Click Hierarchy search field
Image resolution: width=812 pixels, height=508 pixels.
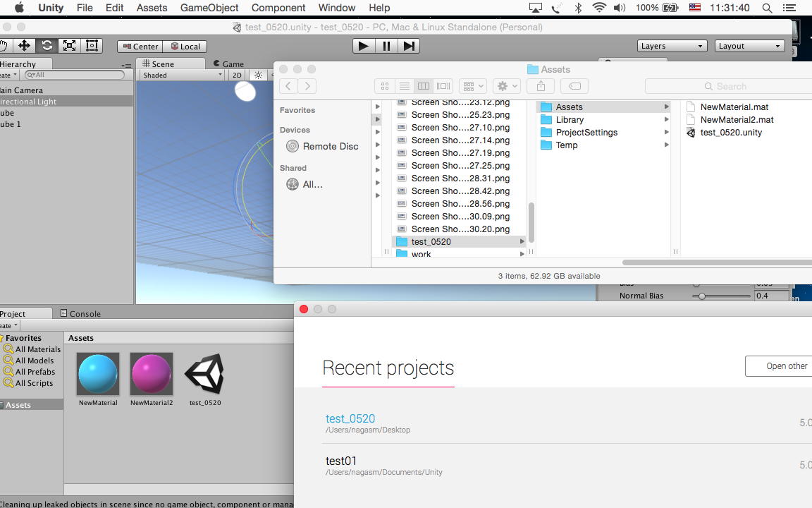tap(75, 75)
